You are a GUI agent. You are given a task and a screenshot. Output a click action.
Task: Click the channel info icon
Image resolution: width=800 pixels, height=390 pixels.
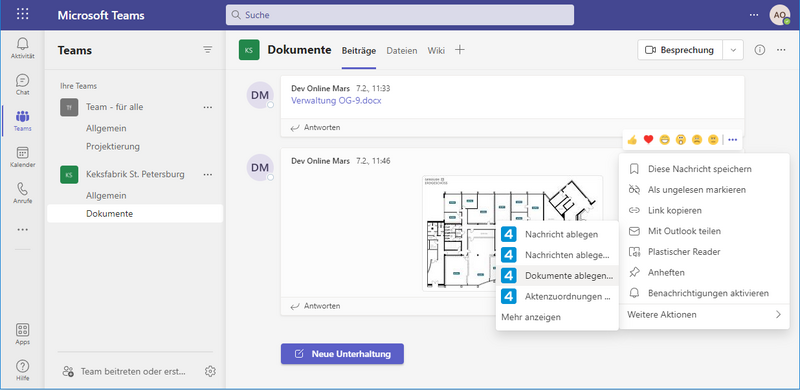[x=760, y=50]
